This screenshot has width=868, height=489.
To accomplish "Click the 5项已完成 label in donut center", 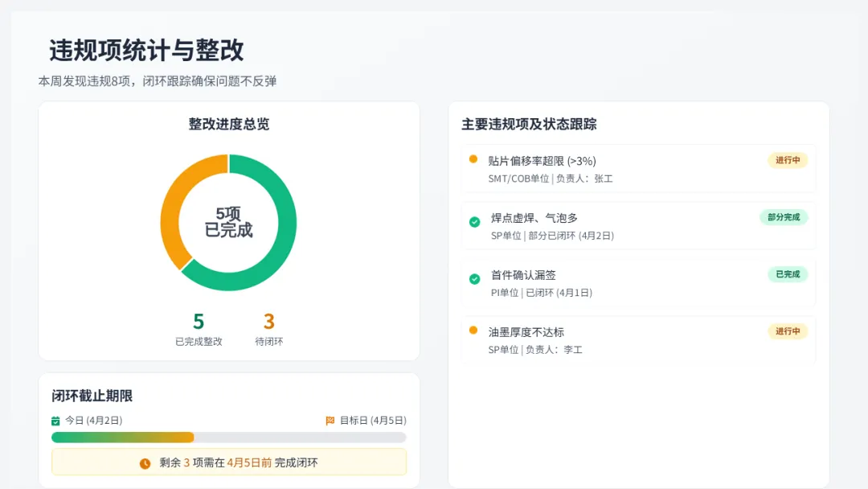I will point(228,222).
